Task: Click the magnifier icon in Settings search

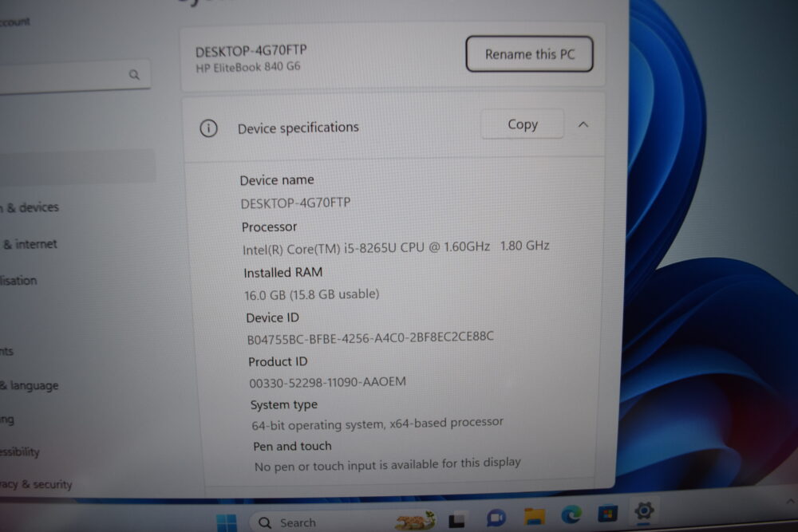Action: [134, 75]
